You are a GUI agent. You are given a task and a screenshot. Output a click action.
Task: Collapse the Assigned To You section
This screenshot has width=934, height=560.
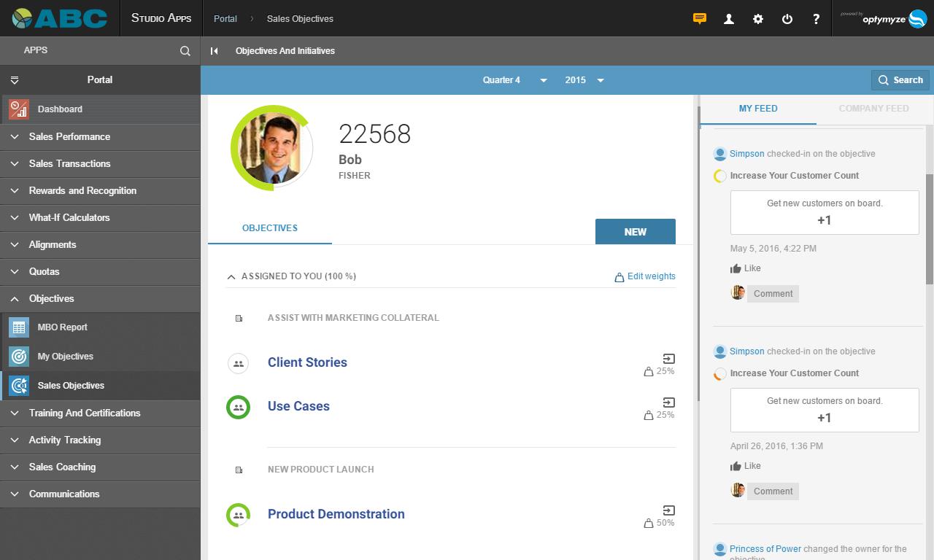click(x=231, y=277)
